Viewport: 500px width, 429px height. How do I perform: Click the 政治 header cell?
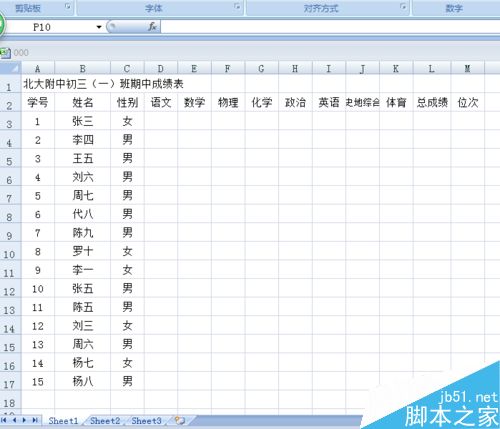coord(295,102)
